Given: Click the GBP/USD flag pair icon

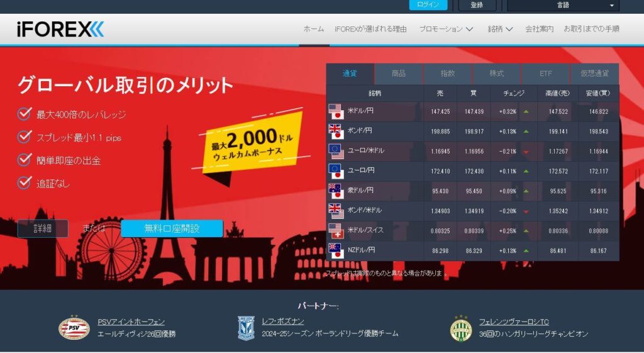Looking at the screenshot, I should [x=336, y=211].
